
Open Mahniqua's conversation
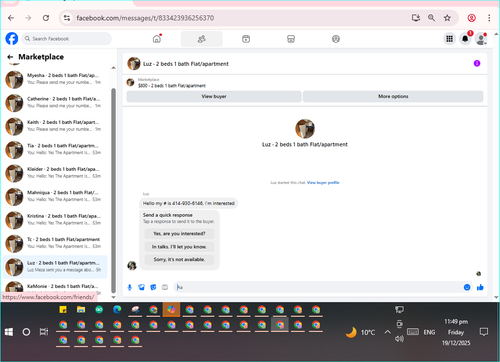pyautogui.click(x=55, y=196)
